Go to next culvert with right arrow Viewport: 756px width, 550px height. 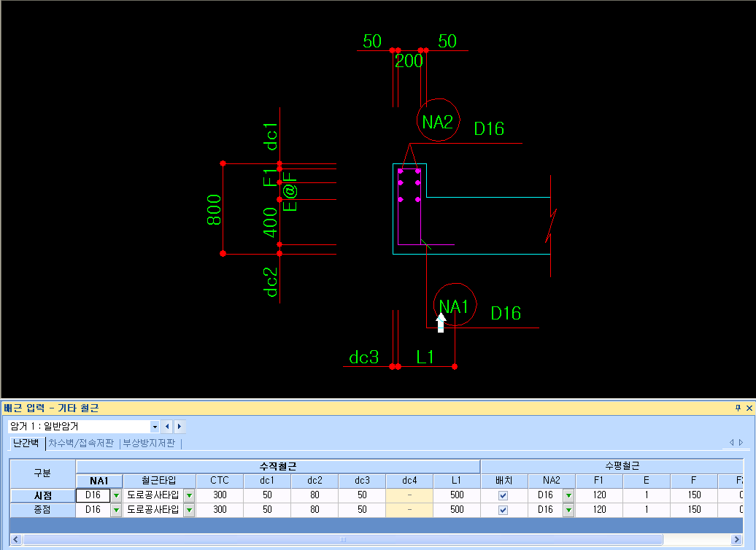pos(180,426)
